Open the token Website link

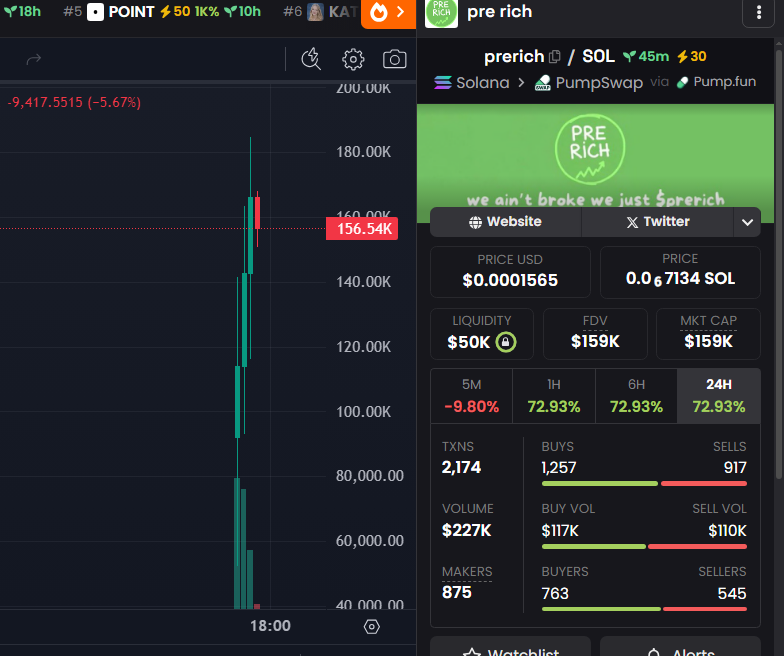(506, 222)
